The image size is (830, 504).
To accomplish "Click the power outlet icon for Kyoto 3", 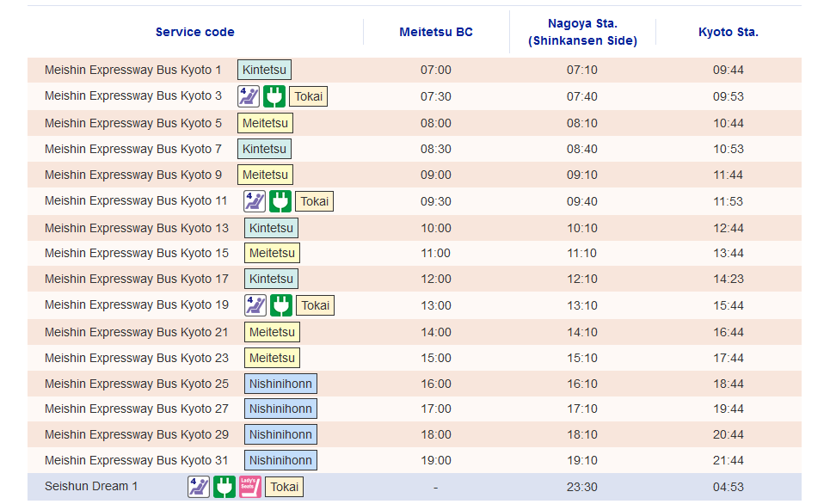I will (x=274, y=96).
